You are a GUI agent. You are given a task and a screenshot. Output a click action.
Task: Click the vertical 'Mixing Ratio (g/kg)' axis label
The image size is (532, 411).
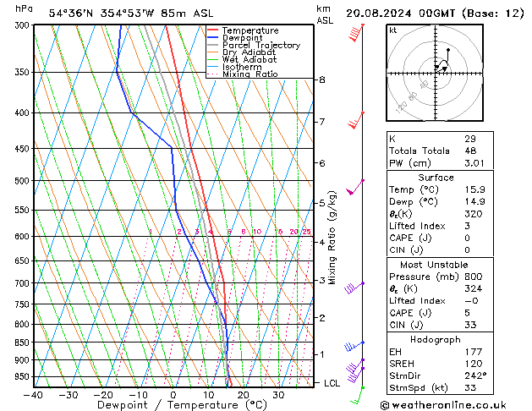click(x=332, y=238)
